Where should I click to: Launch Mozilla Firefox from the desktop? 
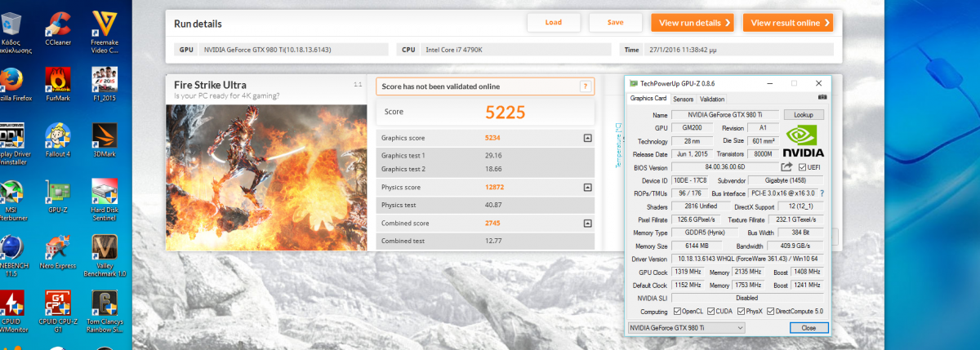tap(13, 84)
